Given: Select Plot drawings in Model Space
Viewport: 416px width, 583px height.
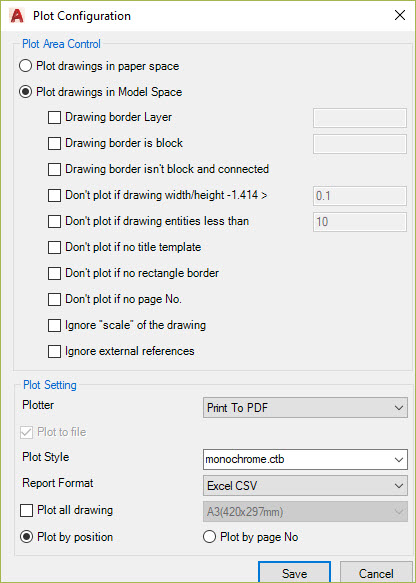Looking at the screenshot, I should point(25,92).
